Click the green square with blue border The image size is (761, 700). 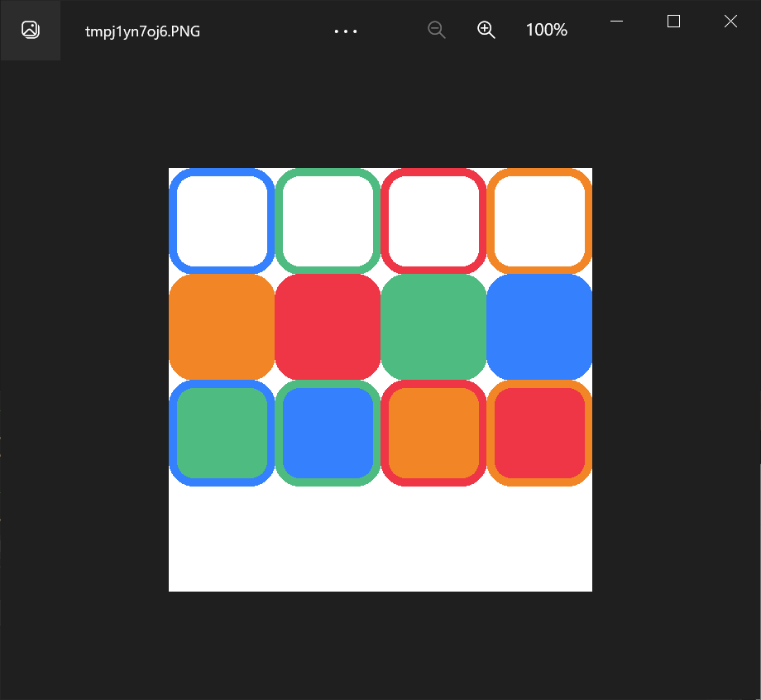(x=222, y=433)
